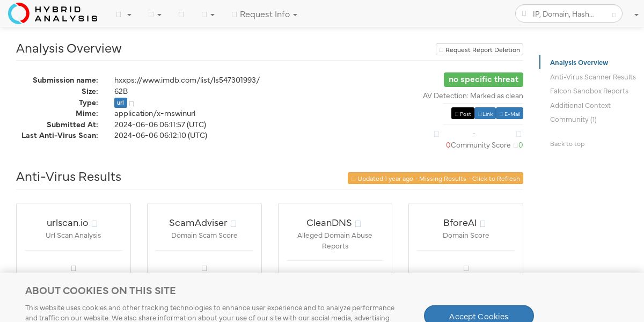Share the report via Post button
This screenshot has width=644, height=322.
[463, 114]
